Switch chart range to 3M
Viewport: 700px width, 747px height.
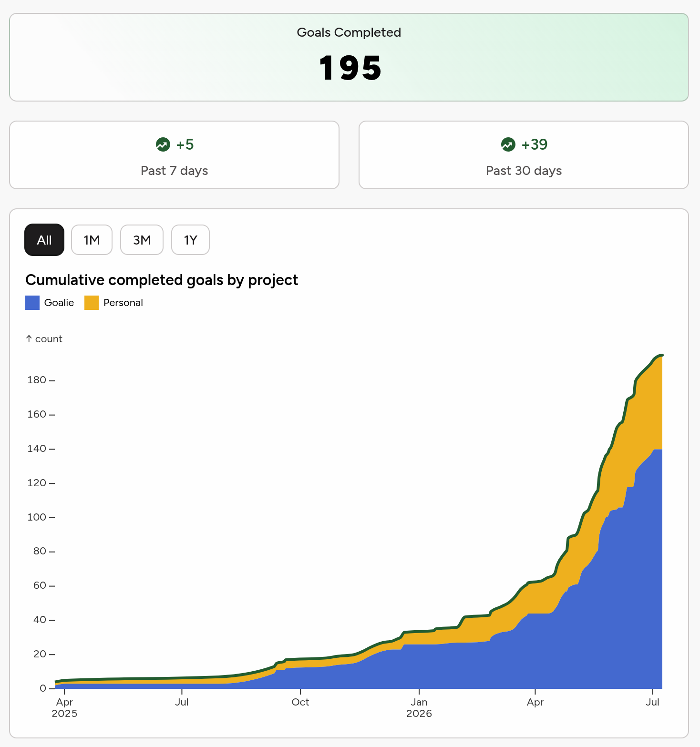click(142, 240)
